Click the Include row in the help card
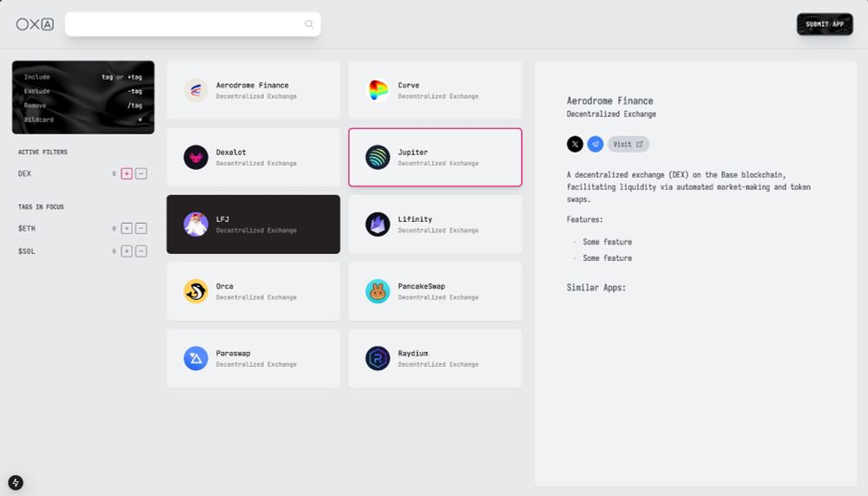Image resolution: width=868 pixels, height=496 pixels. (x=83, y=77)
